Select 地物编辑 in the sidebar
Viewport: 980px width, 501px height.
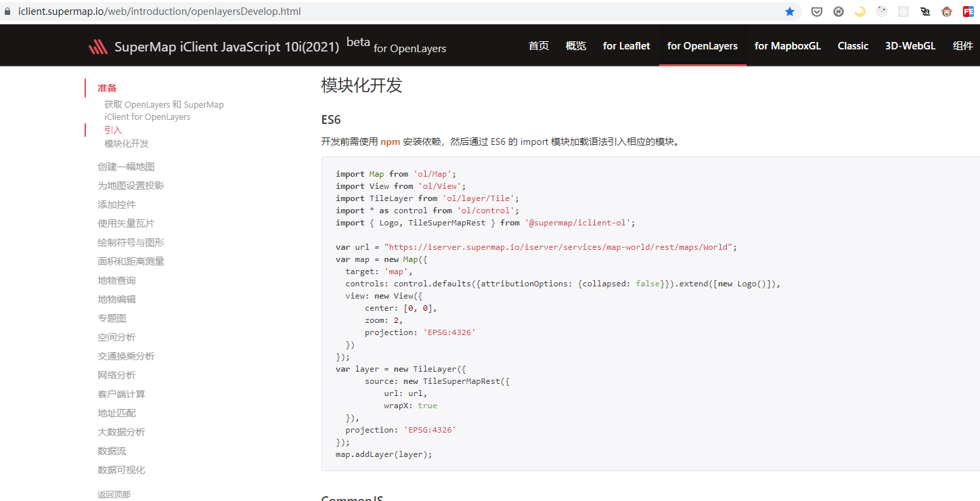(x=116, y=299)
